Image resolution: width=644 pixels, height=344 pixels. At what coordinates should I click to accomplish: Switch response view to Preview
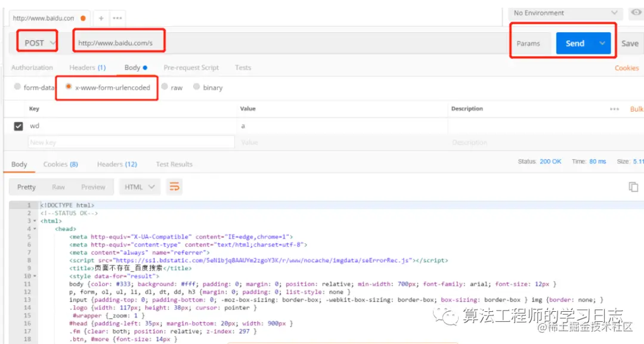93,187
